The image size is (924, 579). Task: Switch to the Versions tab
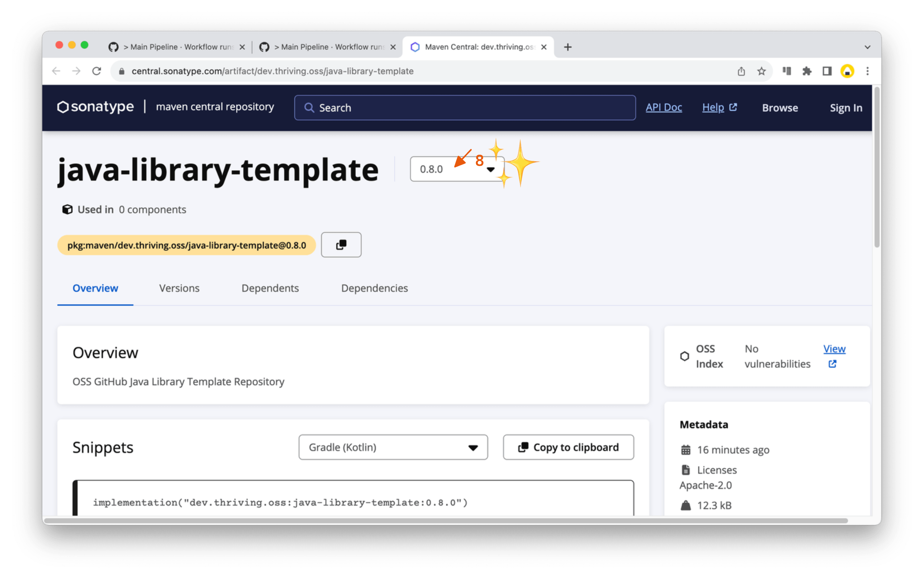[179, 288]
